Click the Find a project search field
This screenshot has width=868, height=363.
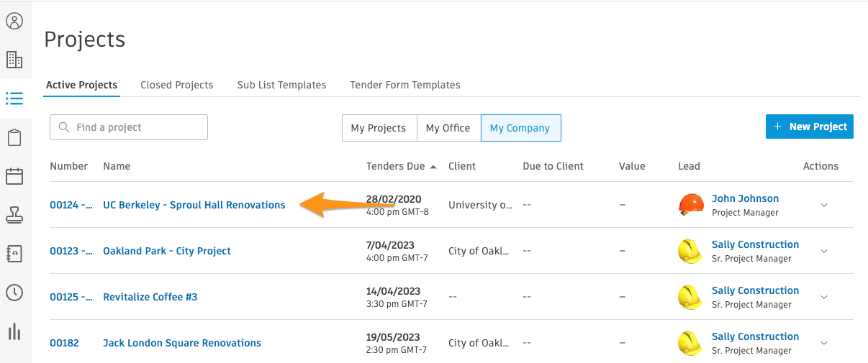[129, 127]
